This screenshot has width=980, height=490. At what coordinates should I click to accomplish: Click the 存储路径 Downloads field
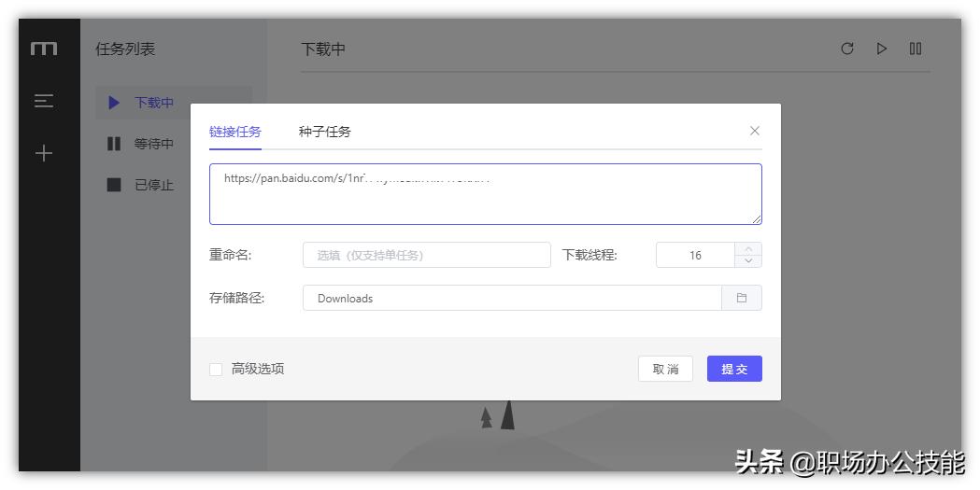coord(512,298)
